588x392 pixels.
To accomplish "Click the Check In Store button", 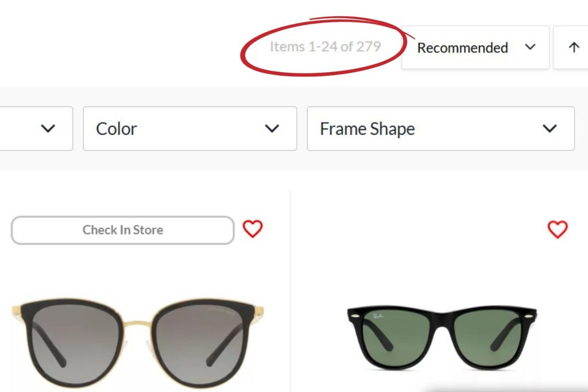I will pyautogui.click(x=122, y=230).
